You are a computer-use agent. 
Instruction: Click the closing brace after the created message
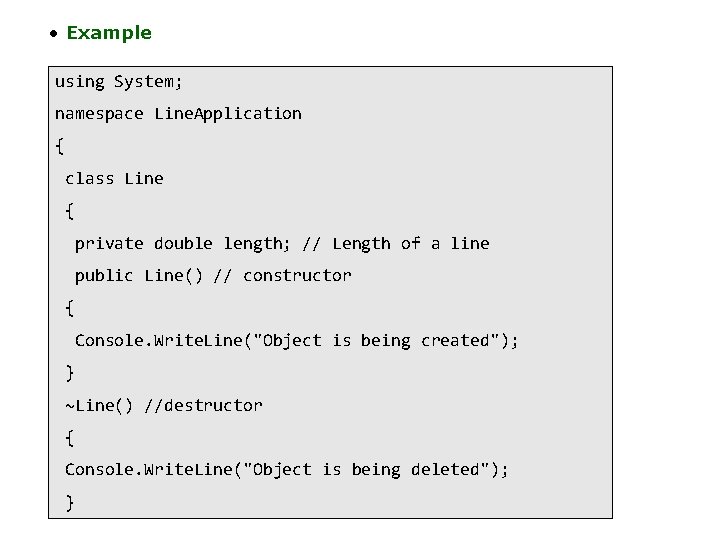click(69, 372)
